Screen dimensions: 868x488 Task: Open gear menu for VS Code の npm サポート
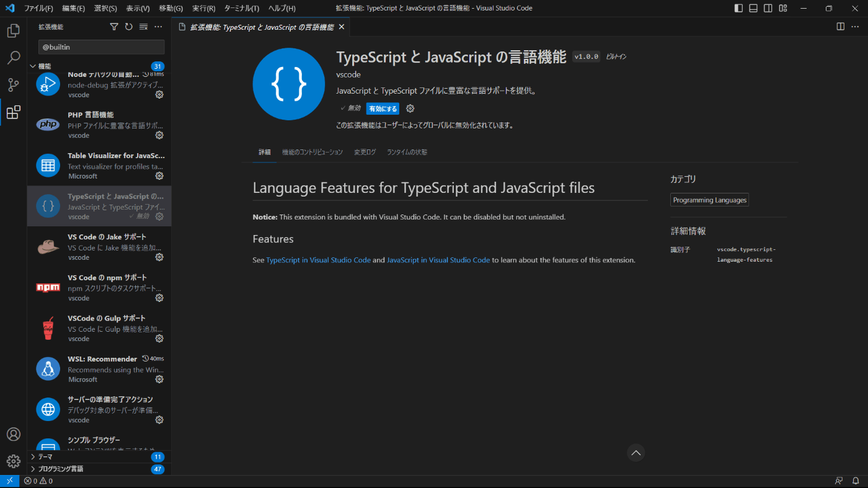tap(159, 298)
